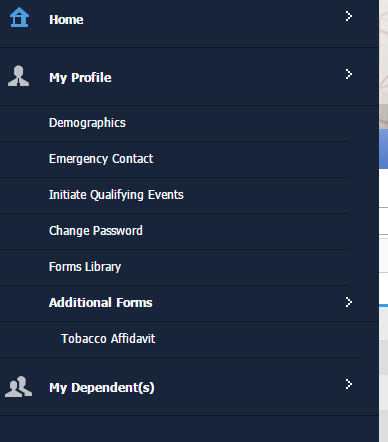The image size is (388, 442).
Task: Open the Tobacco Affidavit form
Action: [108, 339]
